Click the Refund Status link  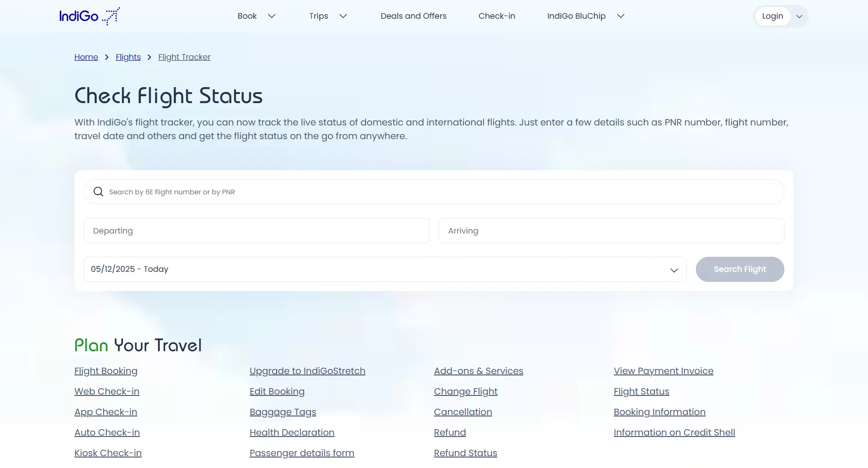tap(465, 453)
